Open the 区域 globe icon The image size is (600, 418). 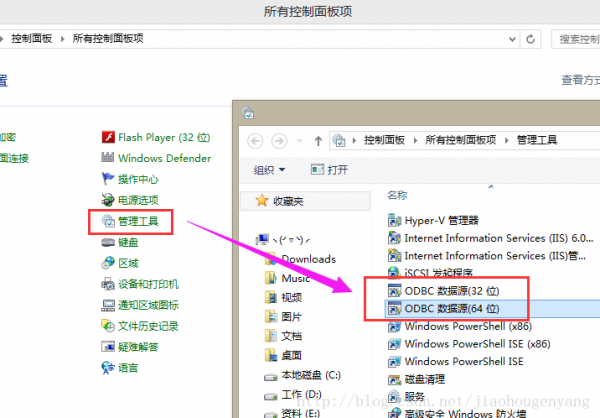[108, 263]
